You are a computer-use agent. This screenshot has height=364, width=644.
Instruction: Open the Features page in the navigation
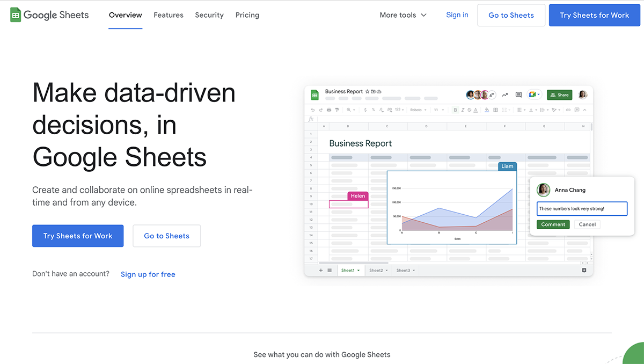(168, 15)
